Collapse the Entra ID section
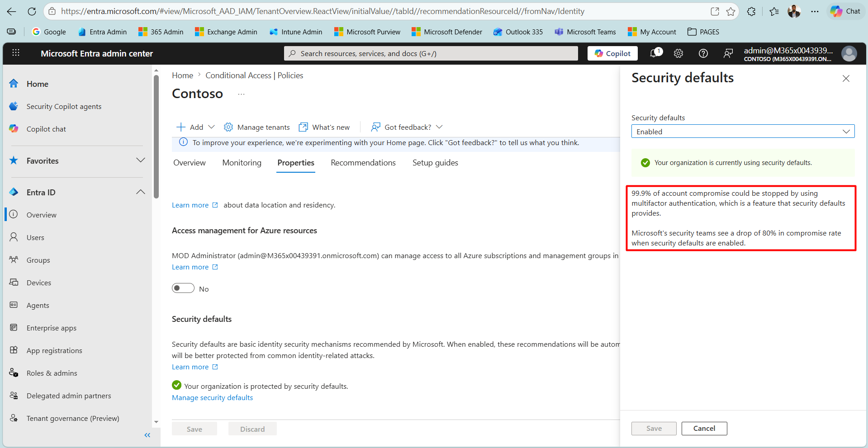 point(141,192)
